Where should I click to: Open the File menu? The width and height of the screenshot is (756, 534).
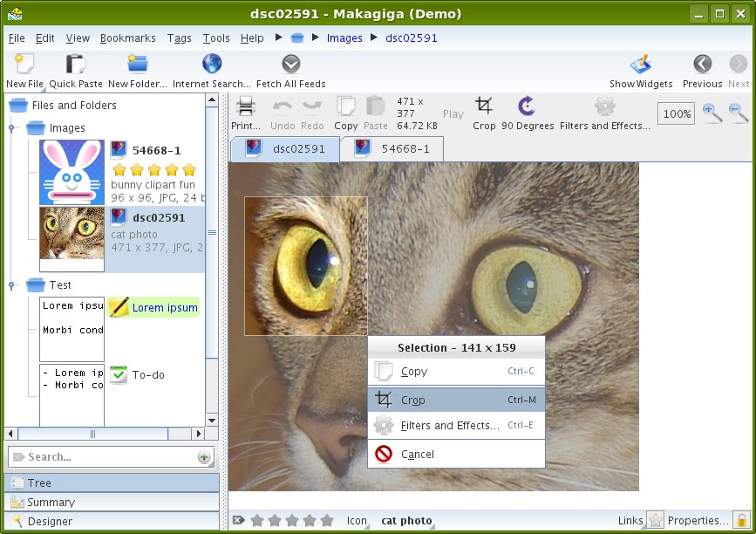pos(17,38)
